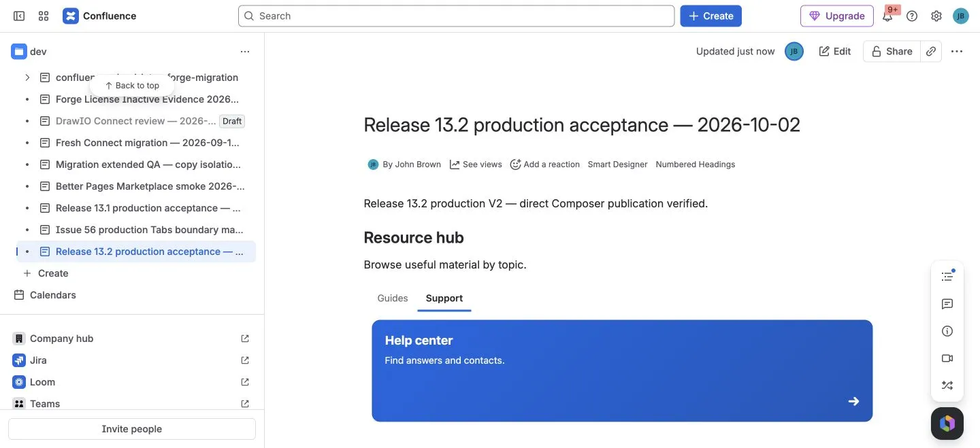
Task: Open the help question mark icon
Action: point(912,16)
